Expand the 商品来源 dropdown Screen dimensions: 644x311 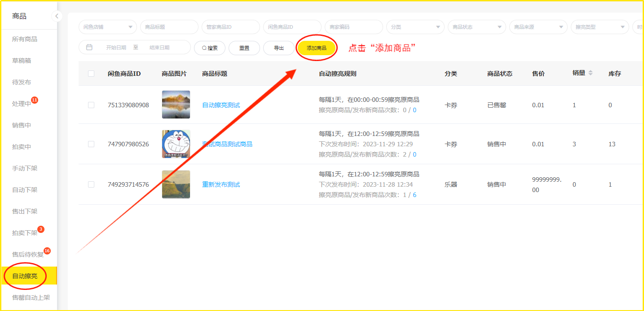click(538, 27)
